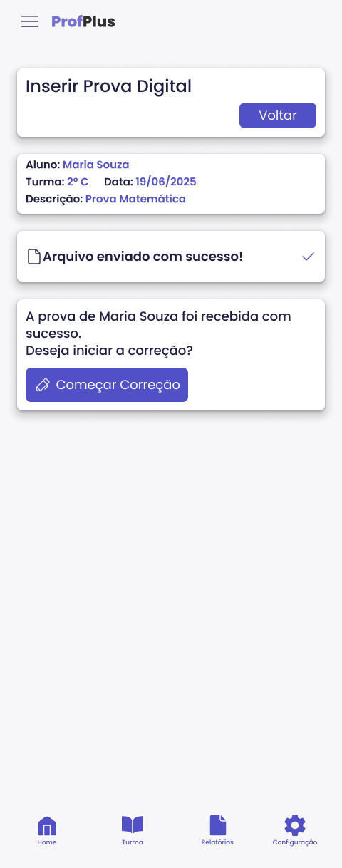342x868 pixels.
Task: Open the Relatórios document icon
Action: [217, 825]
